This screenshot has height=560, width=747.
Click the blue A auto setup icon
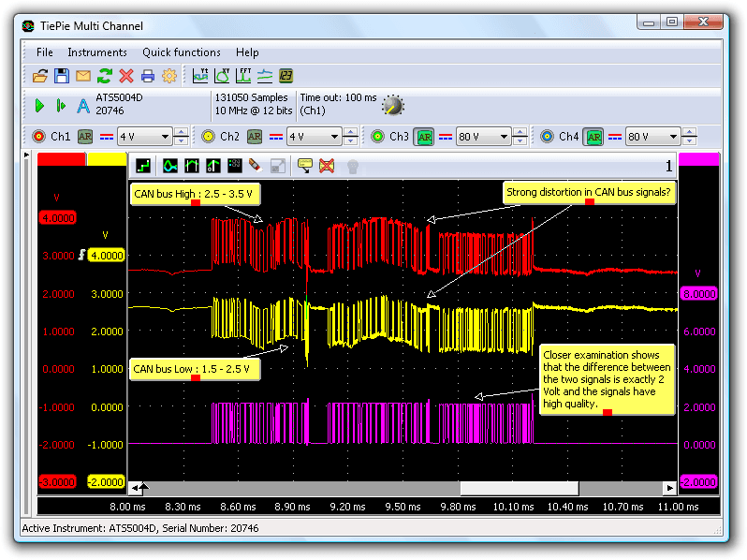pyautogui.click(x=83, y=105)
